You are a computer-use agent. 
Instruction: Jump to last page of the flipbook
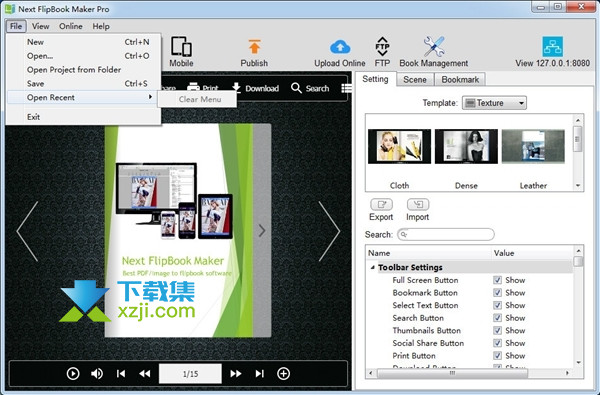point(259,374)
